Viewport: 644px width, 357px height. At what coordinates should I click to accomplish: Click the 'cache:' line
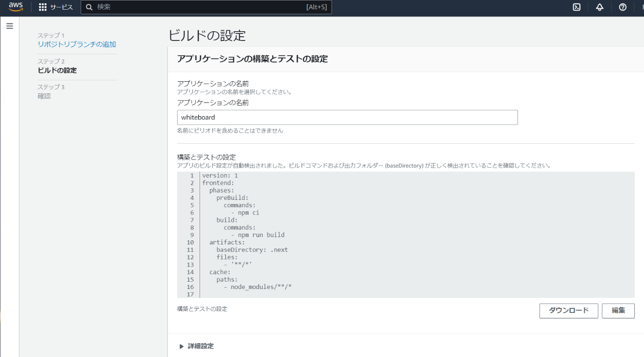pos(220,272)
